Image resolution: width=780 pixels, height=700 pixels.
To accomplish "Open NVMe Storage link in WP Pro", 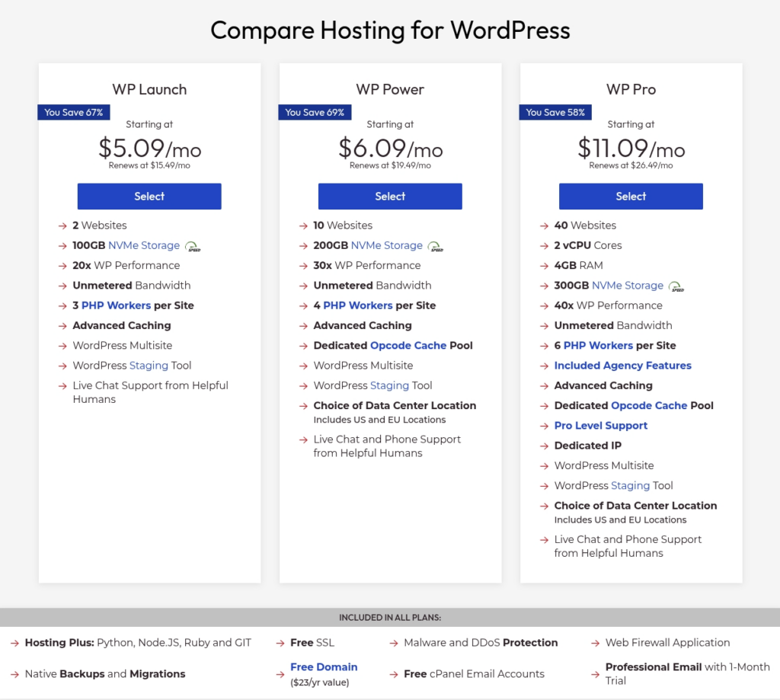I will click(x=628, y=285).
